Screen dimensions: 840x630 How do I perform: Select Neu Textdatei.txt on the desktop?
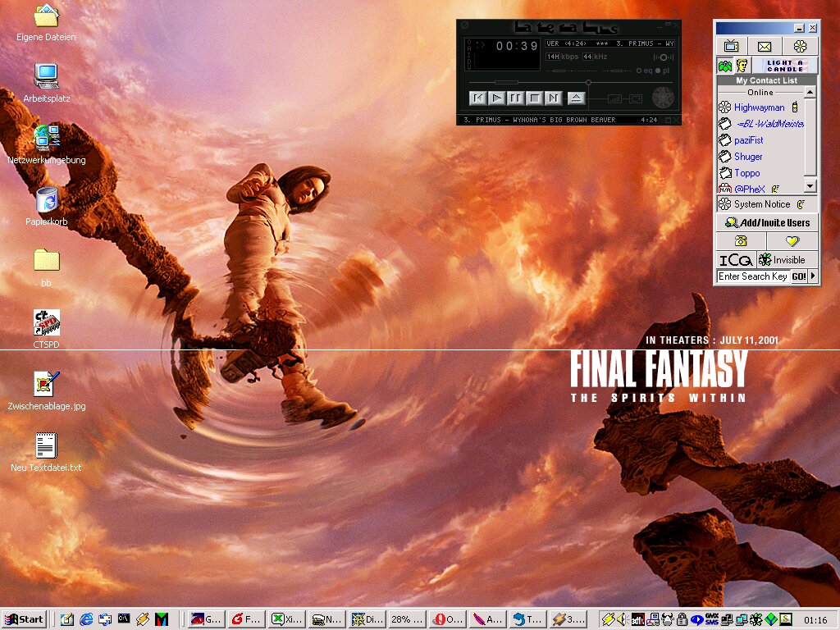[46, 453]
